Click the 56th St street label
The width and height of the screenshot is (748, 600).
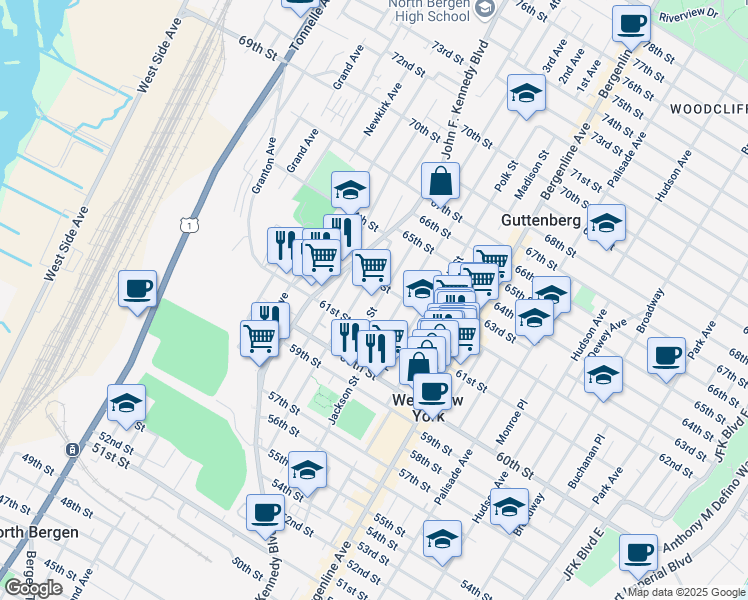[283, 426]
